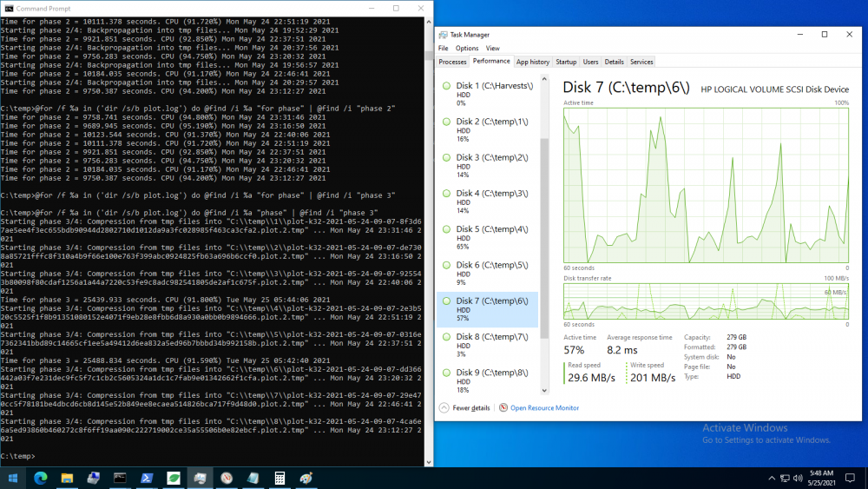Select Disk 6 (C:\temp\5\) in sidebar
Viewport: 868px width, 489px height.
488,274
